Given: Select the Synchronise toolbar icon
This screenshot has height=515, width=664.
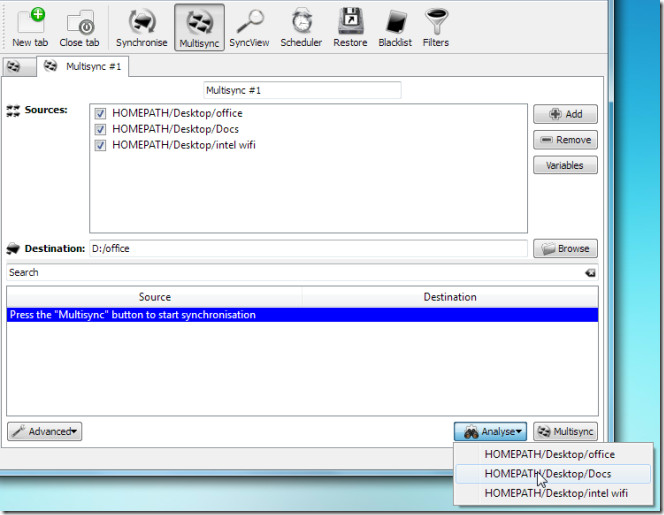Looking at the screenshot, I should (141, 28).
